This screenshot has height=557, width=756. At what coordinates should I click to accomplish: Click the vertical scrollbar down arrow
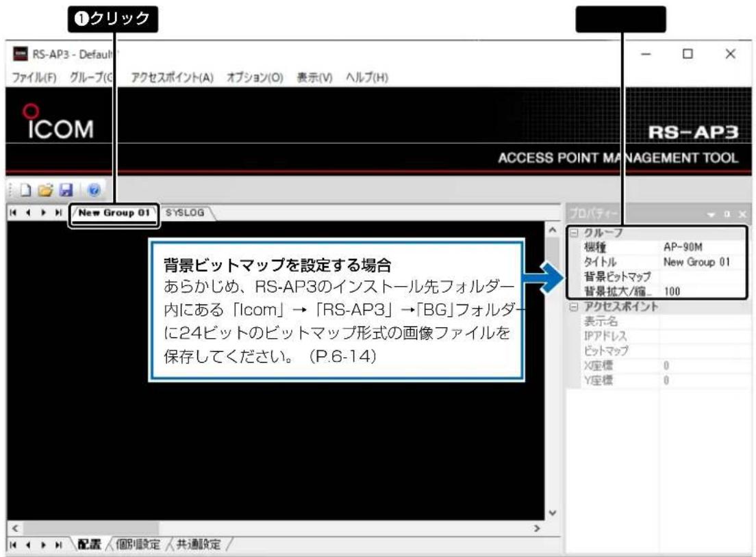coord(553,513)
